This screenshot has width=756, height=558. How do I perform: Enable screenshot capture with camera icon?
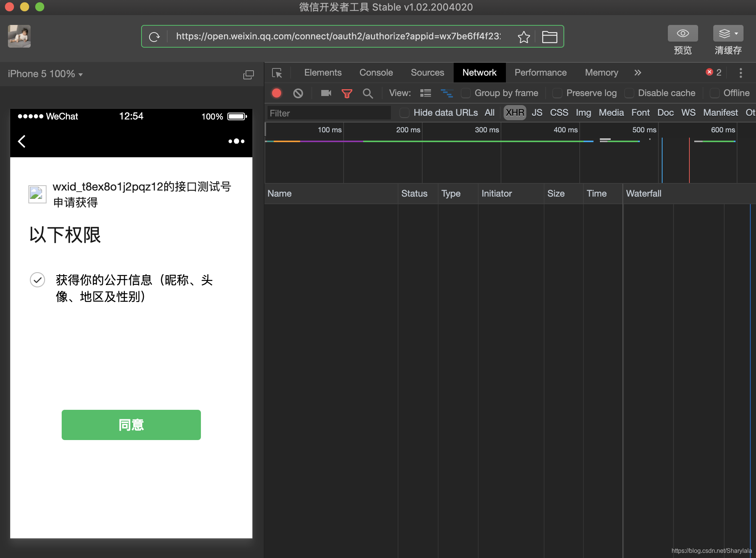[x=326, y=93]
